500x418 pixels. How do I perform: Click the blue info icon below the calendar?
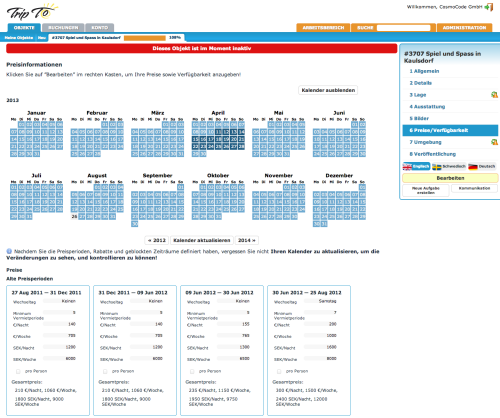[9, 251]
